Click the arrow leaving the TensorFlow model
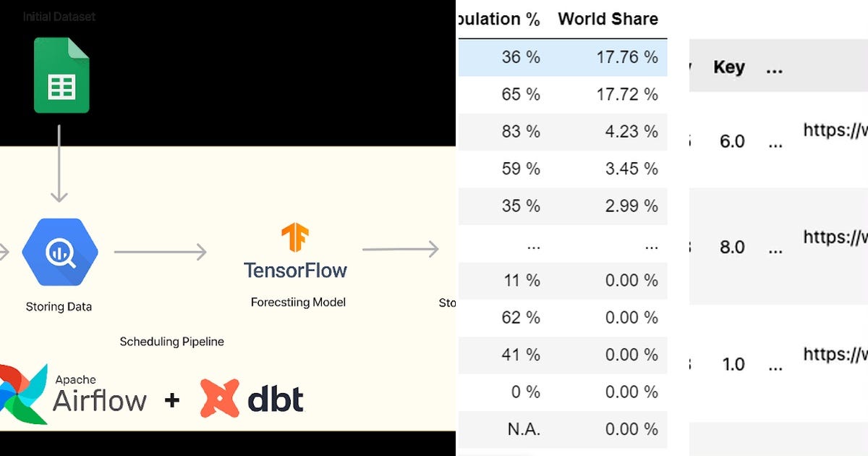The height and width of the screenshot is (456, 868). [x=401, y=249]
